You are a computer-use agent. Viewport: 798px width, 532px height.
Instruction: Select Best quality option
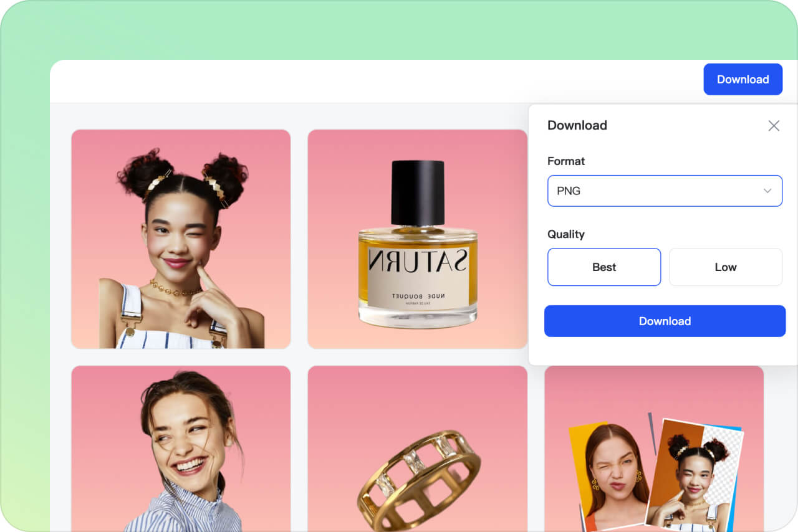pyautogui.click(x=604, y=267)
